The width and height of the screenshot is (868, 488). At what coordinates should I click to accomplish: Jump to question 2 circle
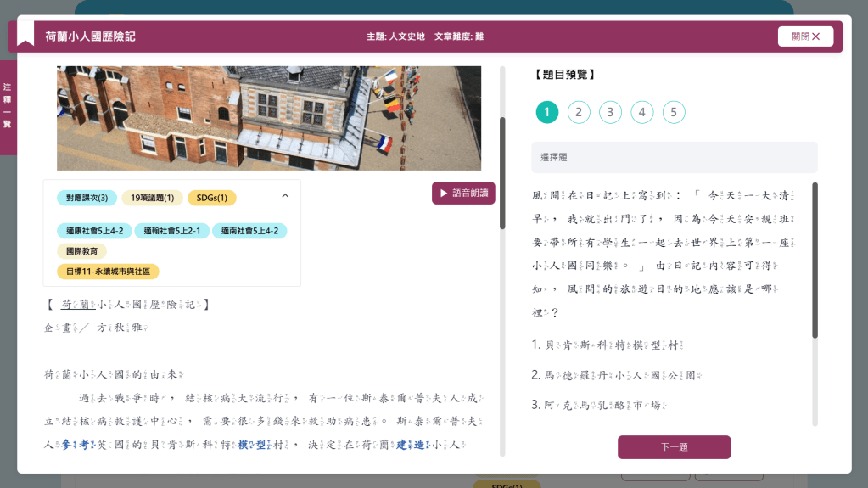[579, 112]
